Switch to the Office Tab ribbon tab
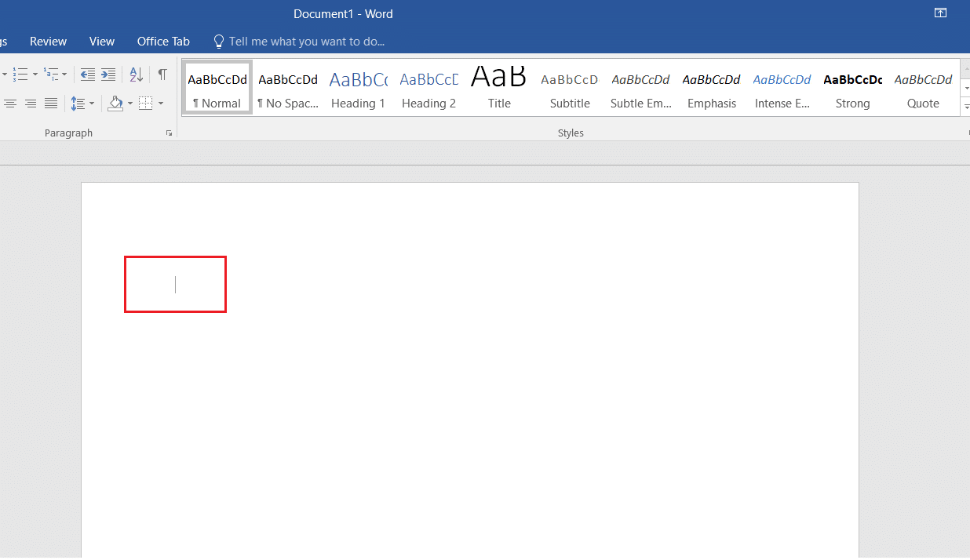 163,42
